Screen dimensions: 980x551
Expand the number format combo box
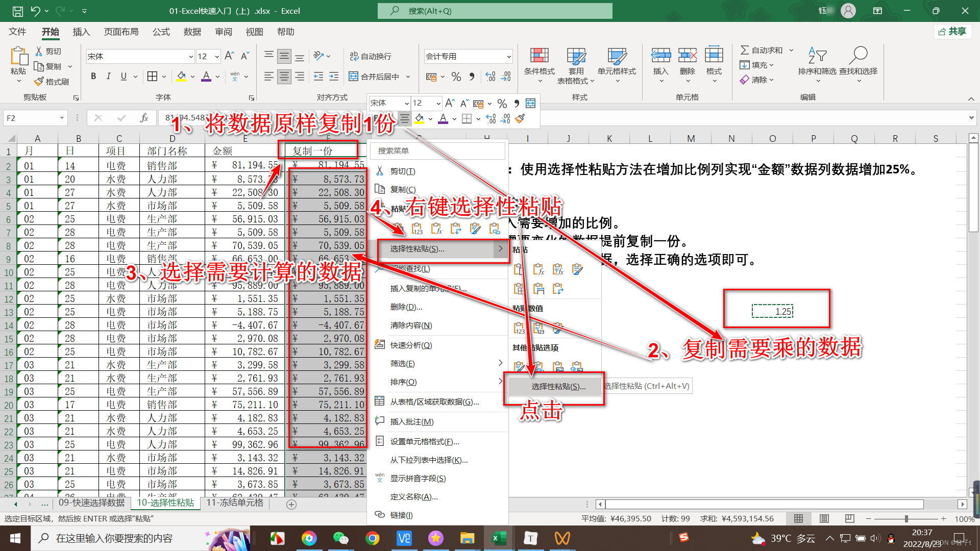pos(509,57)
